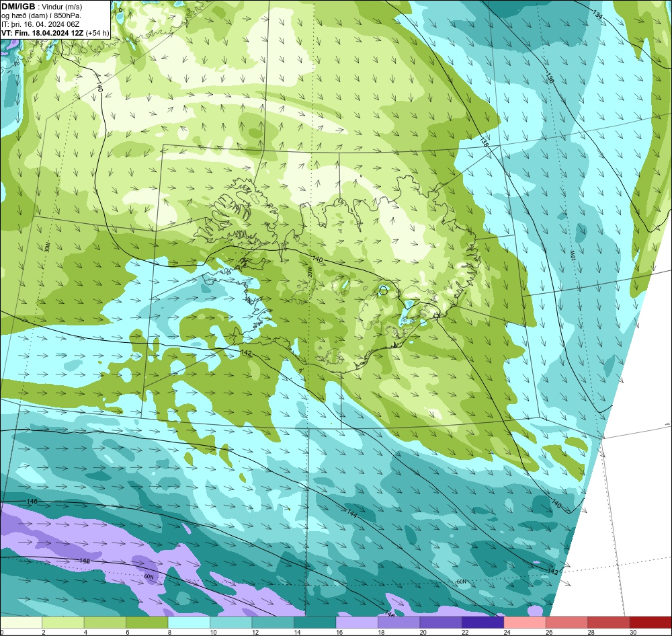Screen dimensions: 672x636
Task: Click the '134' height contour label
Action: (597, 13)
